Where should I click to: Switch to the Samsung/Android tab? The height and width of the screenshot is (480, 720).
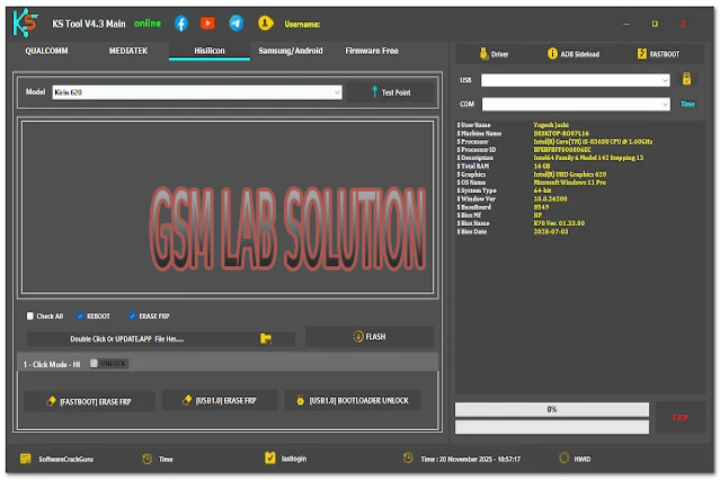[290, 50]
